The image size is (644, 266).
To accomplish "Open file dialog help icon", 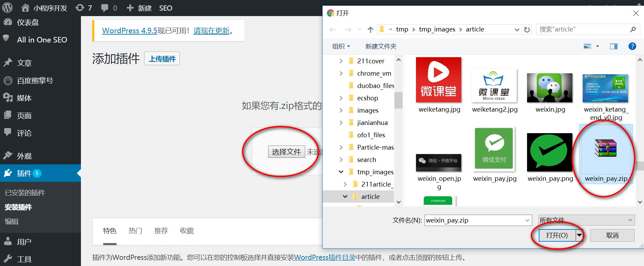I will (632, 46).
